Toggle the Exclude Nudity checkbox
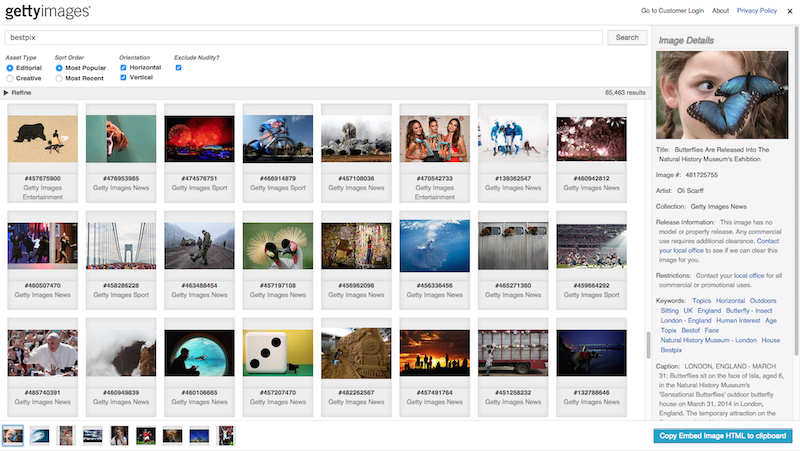The width and height of the screenshot is (800, 451). [x=178, y=67]
